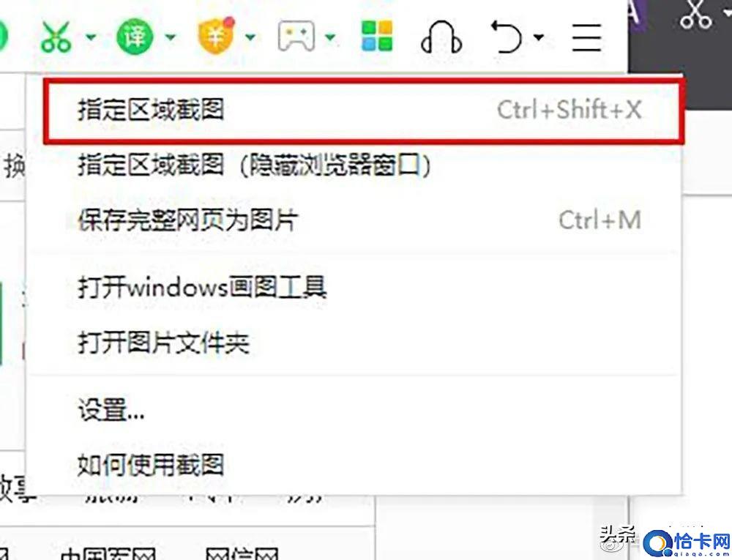Expand dropdown arrow beside undo icon
The height and width of the screenshot is (560, 732).
539,37
